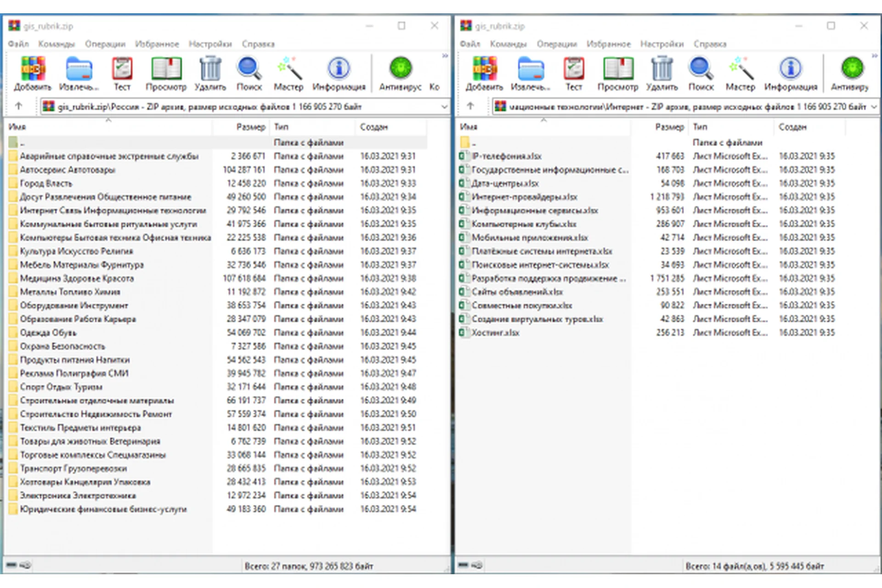Open Настройки menu in right window
The image size is (882, 588).
[661, 44]
